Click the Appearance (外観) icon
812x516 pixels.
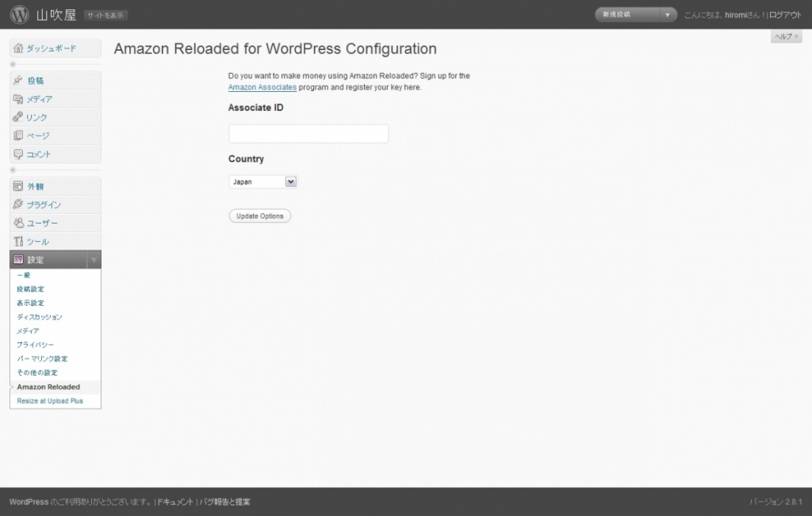(x=18, y=185)
